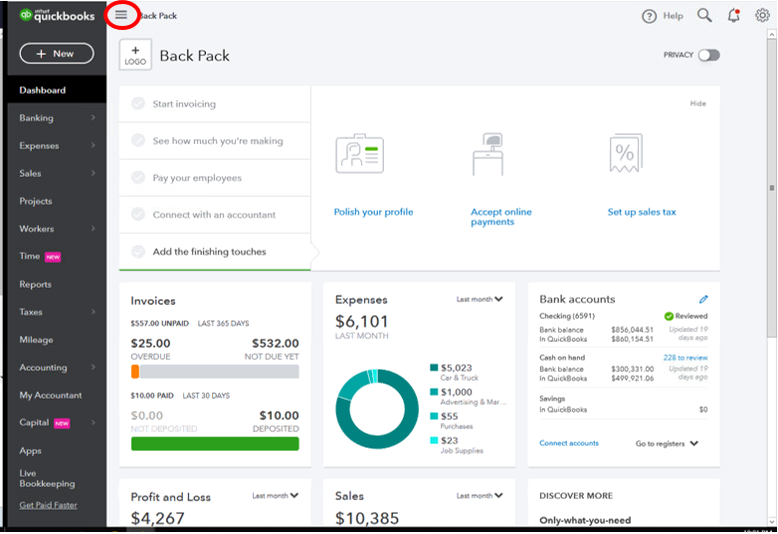Check Connect with an accountant circle

point(138,214)
